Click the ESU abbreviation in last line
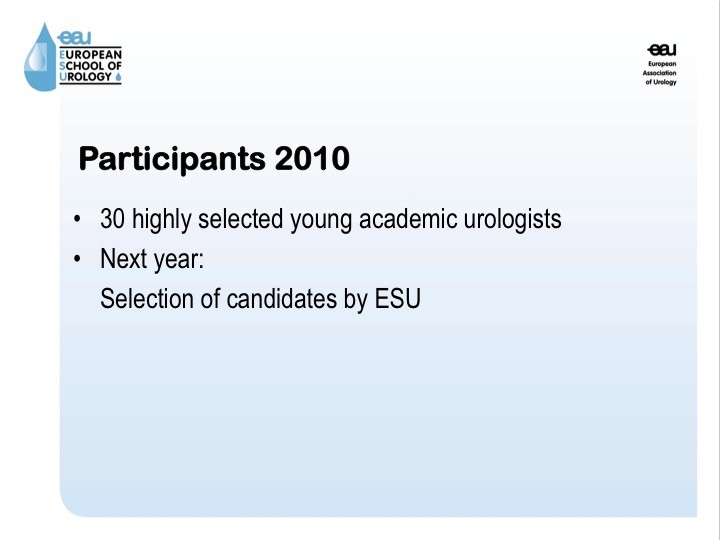 coord(398,299)
